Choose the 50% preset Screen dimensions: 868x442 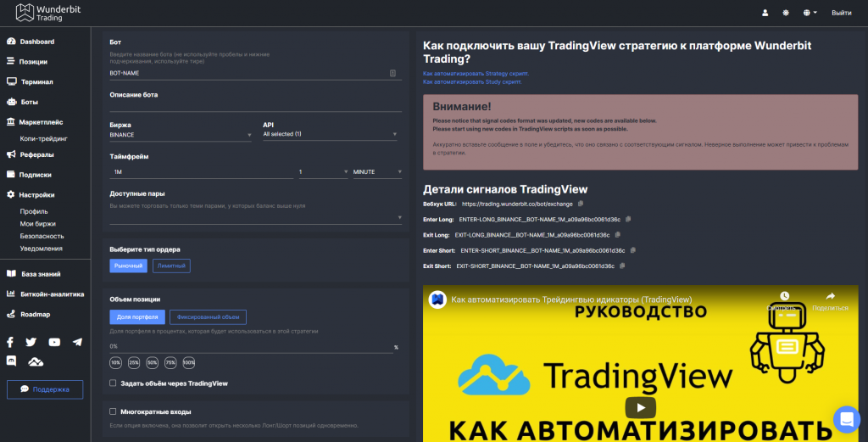coord(153,363)
